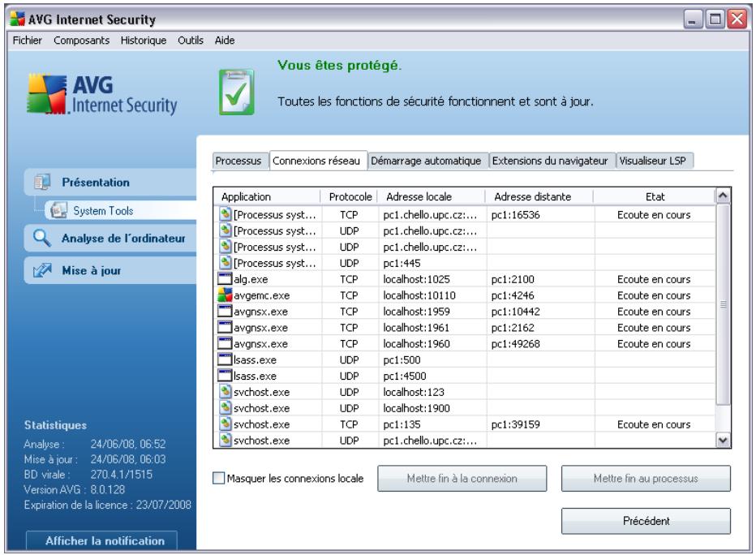Click icon of svchost.exe row with pc1:135

pos(226,424)
